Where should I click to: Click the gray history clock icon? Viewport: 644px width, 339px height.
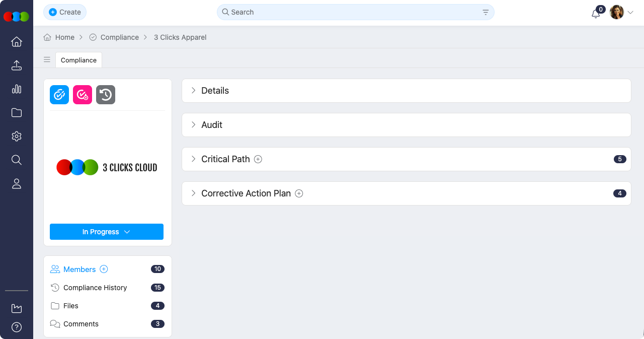pos(106,95)
